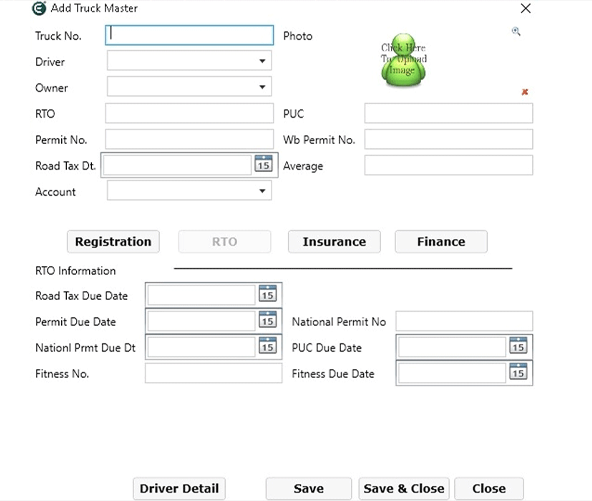Open Road Tax Due Date calendar

pyautogui.click(x=268, y=294)
